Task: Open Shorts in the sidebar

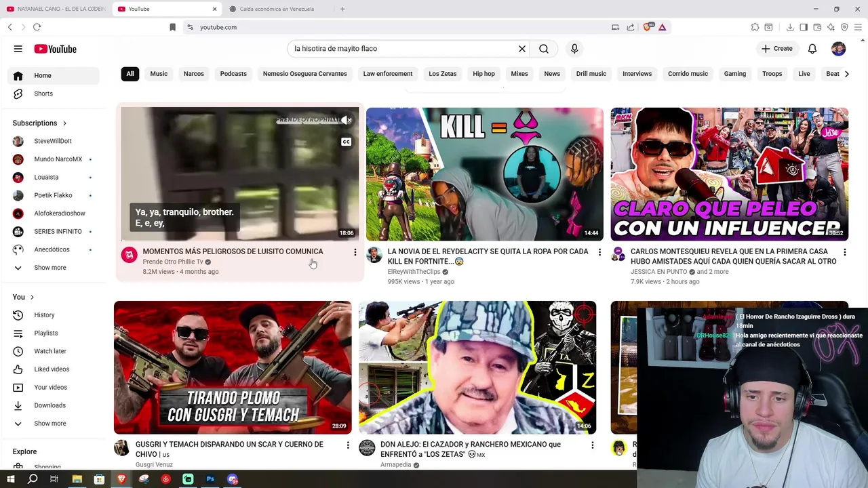Action: point(54,94)
